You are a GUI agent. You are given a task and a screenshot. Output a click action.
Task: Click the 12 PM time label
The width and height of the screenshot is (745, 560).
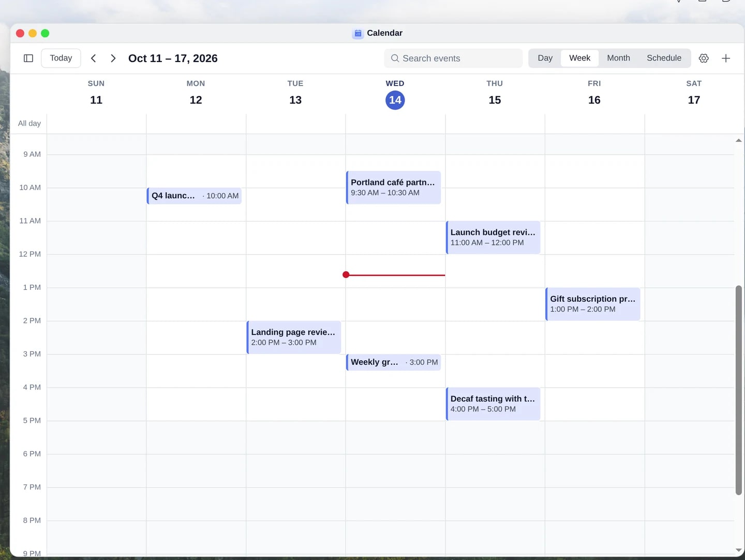pos(30,254)
